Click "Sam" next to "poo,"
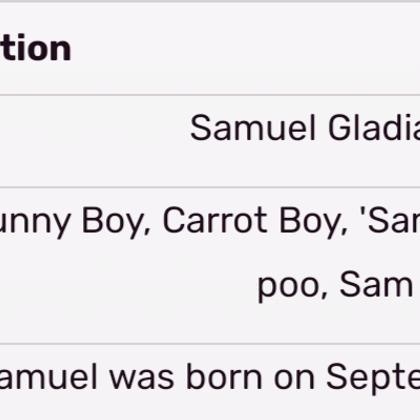The height and width of the screenshot is (420, 420). click(376, 284)
